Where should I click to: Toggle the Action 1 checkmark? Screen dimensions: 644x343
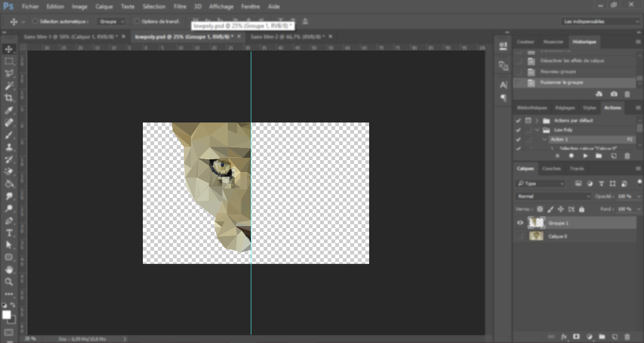(x=519, y=139)
